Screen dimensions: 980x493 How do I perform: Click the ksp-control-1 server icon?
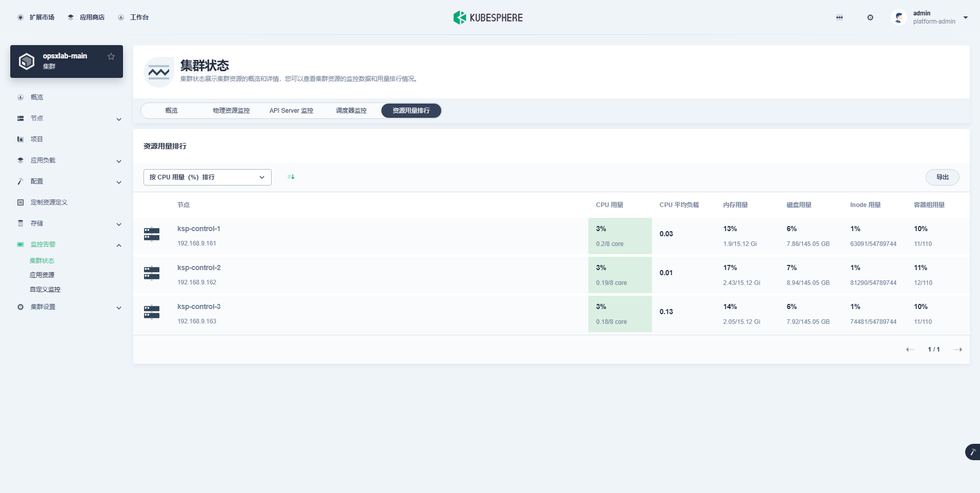point(152,234)
